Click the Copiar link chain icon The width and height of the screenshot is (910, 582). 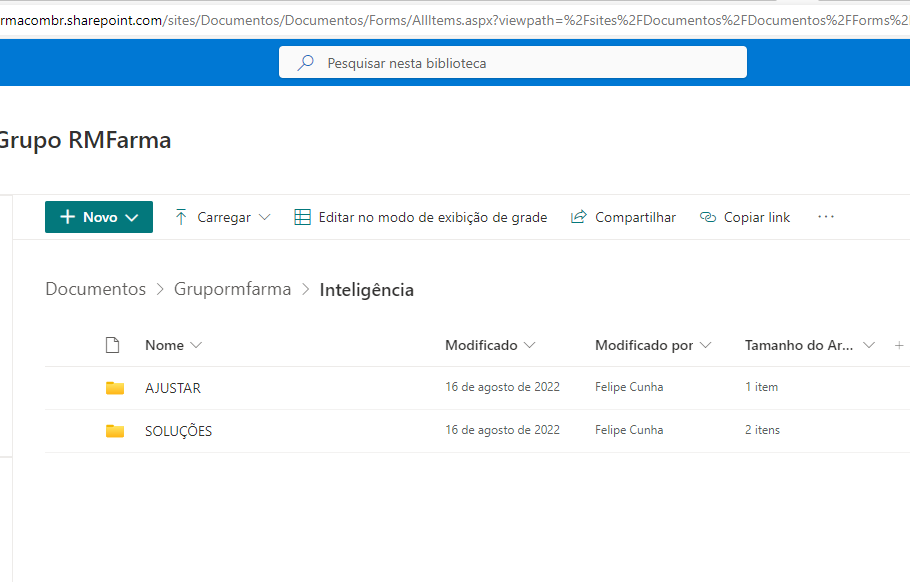708,217
